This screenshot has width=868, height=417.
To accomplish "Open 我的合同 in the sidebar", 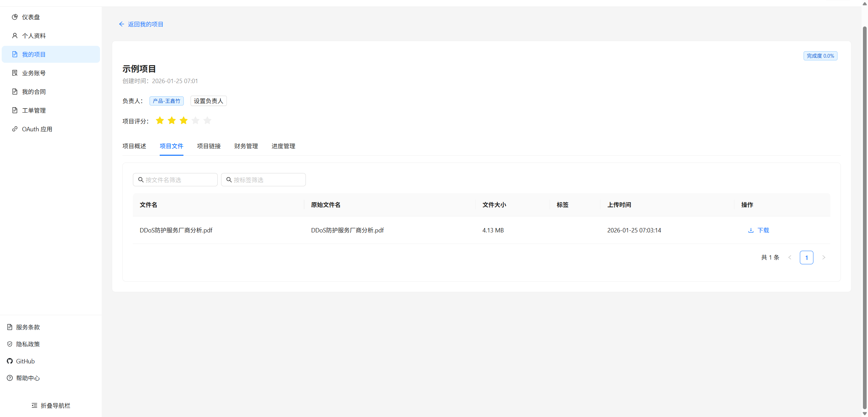I will pos(34,92).
